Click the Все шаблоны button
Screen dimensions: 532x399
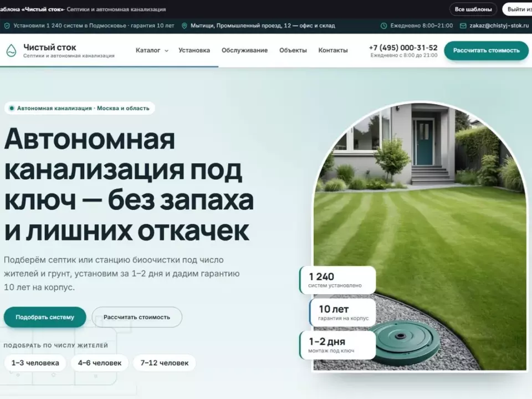[x=473, y=9]
